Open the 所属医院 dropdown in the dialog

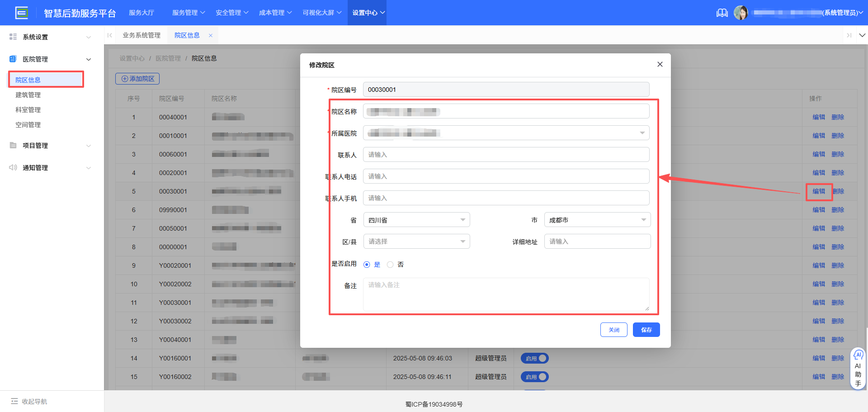click(642, 133)
